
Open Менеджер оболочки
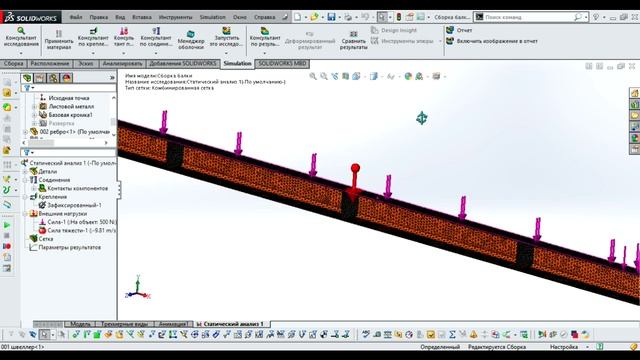tap(191, 40)
